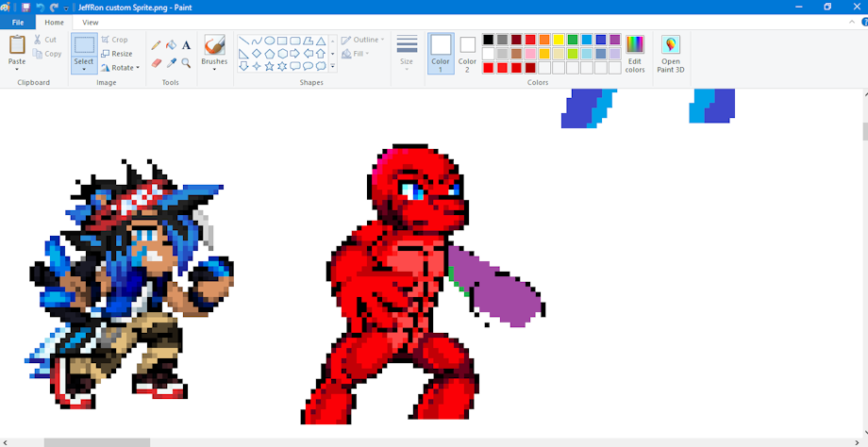Choose the Oval shape

[x=269, y=41]
